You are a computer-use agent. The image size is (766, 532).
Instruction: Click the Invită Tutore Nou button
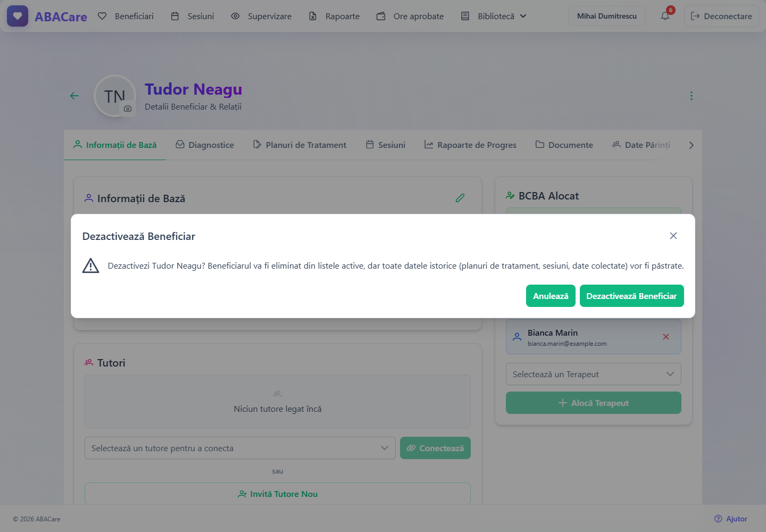(278, 494)
